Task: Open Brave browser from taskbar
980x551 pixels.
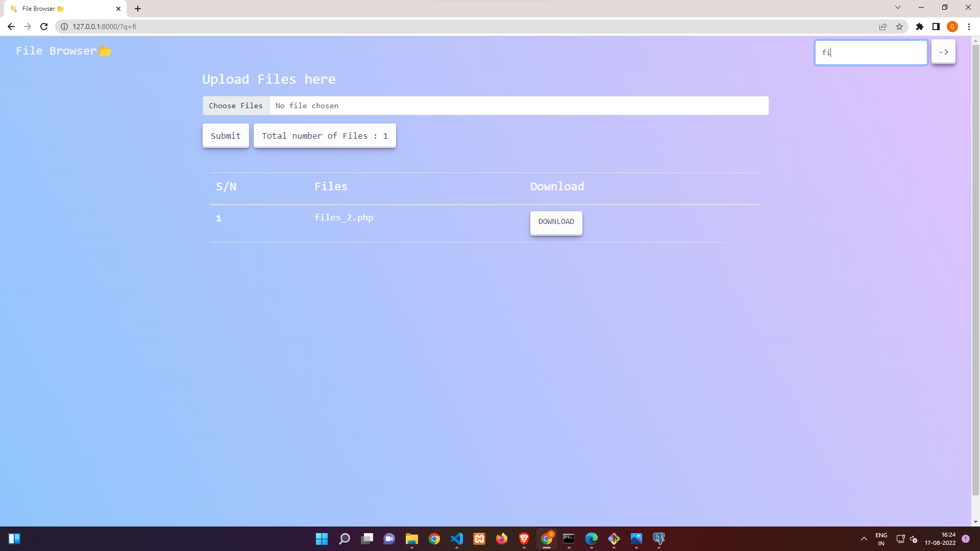Action: coord(524,539)
